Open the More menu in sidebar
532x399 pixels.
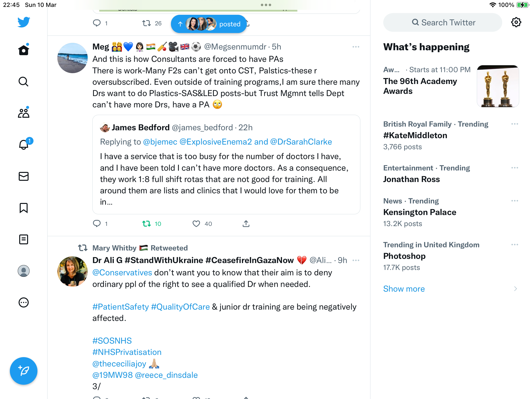(24, 302)
